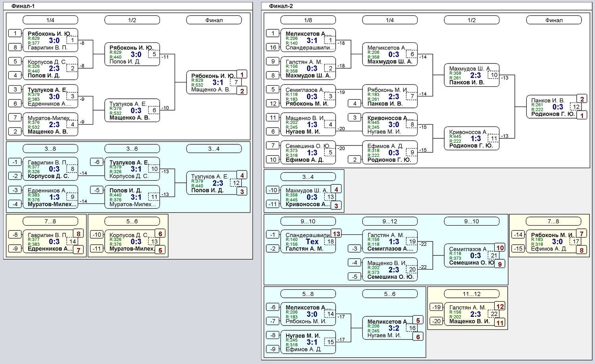Select the 5...6 header in Финал-2
Viewport: 595px width, 364px height.
(x=390, y=294)
